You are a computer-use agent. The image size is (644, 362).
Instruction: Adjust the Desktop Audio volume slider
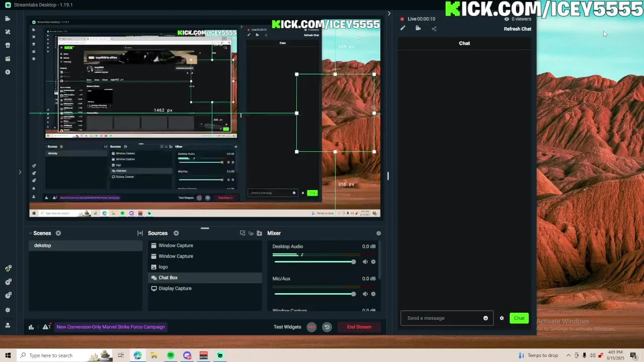point(314,262)
